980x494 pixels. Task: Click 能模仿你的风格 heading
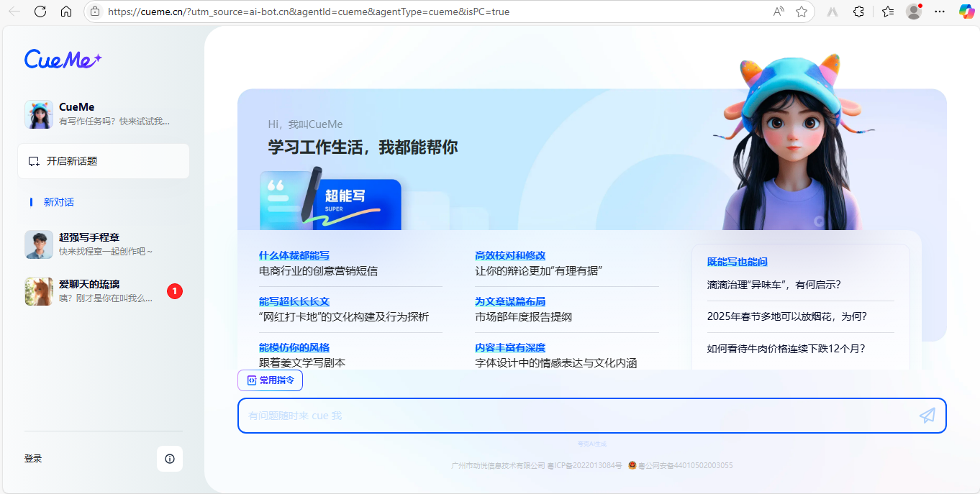294,347
